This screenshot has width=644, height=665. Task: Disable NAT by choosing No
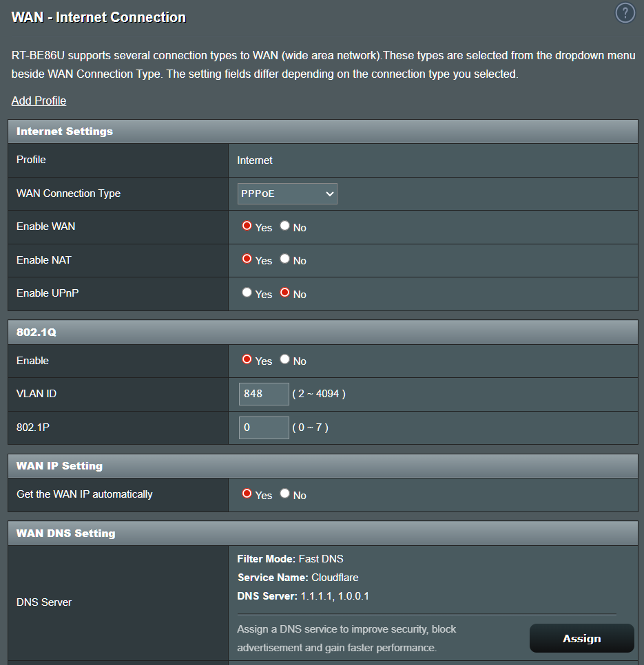[x=285, y=260]
